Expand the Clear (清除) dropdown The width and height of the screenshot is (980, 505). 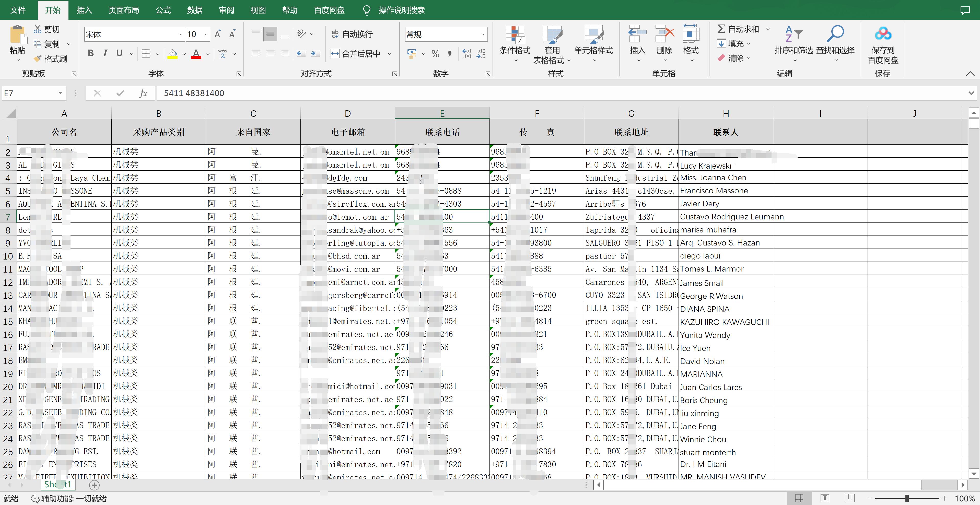tap(748, 58)
